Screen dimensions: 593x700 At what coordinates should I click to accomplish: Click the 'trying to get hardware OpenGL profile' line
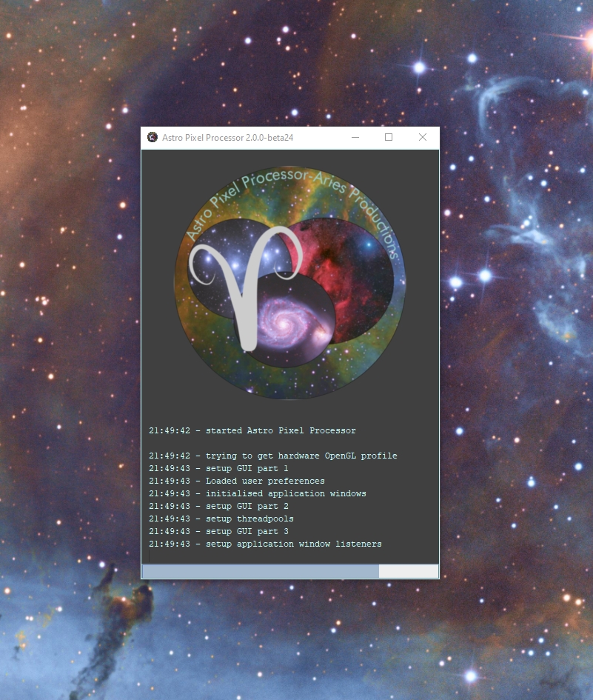[274, 456]
